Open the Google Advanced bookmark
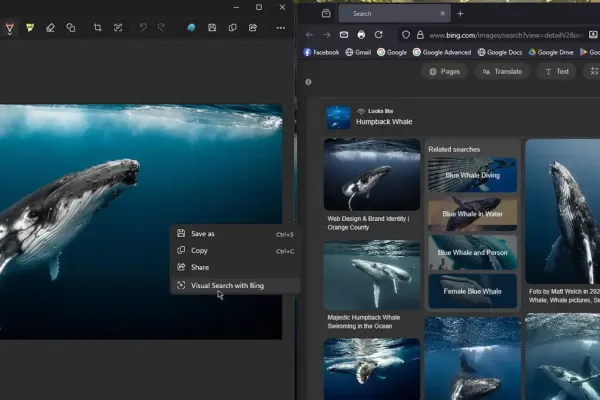Viewport: 600px width, 400px height. click(442, 52)
